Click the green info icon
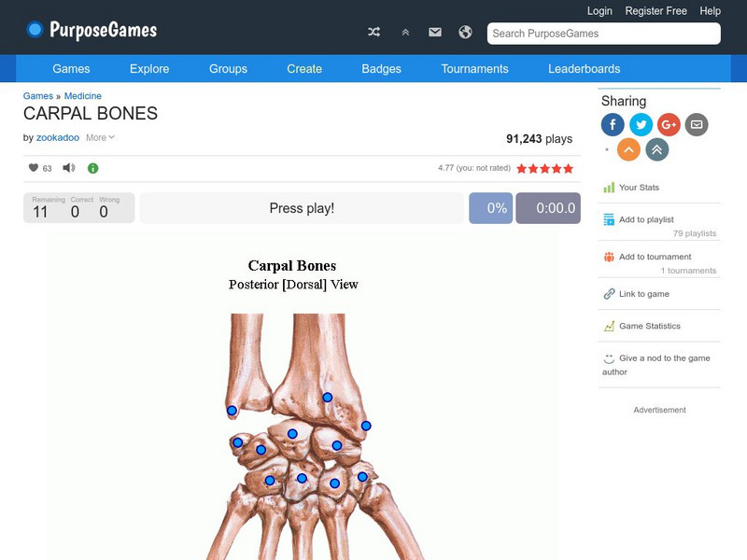Viewport: 747px width, 560px height. coord(91,169)
